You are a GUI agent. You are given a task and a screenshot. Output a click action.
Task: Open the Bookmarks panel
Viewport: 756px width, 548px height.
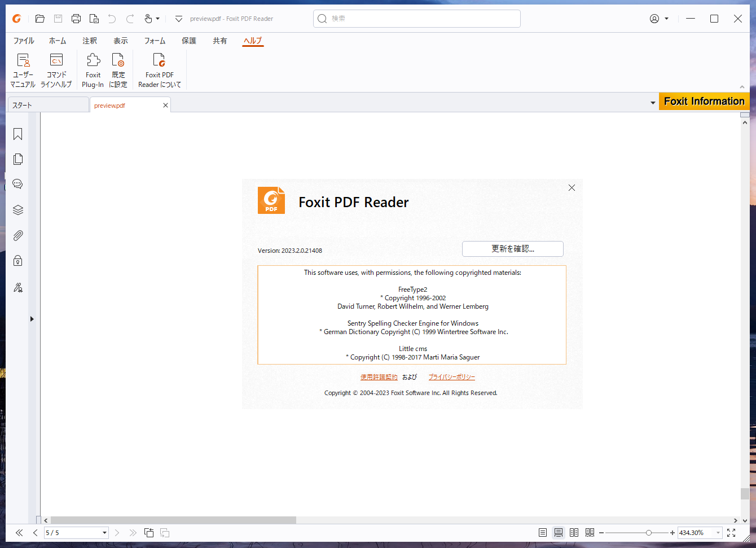[17, 134]
